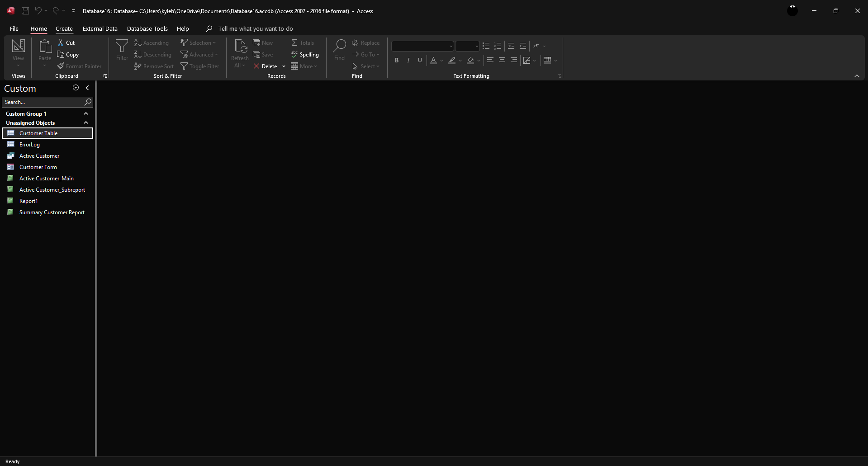Toggle Bold formatting
The height and width of the screenshot is (466, 868).
[397, 60]
